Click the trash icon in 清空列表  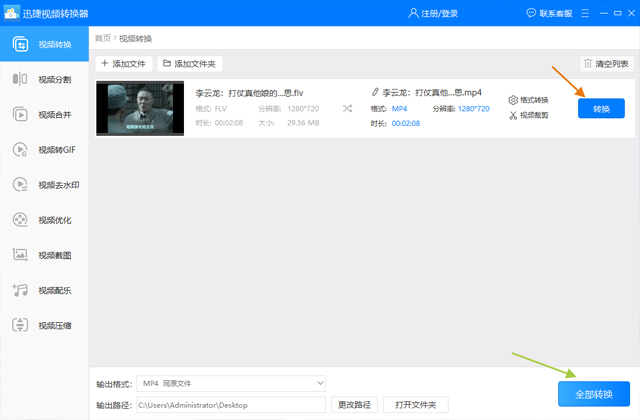tap(588, 63)
